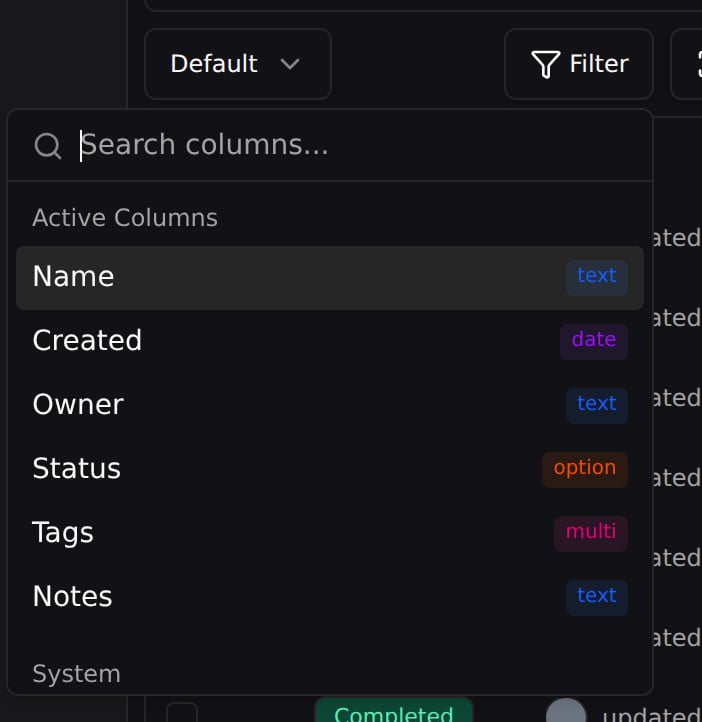Click the chevron arrow next to Default
The width and height of the screenshot is (702, 722).
coord(290,64)
